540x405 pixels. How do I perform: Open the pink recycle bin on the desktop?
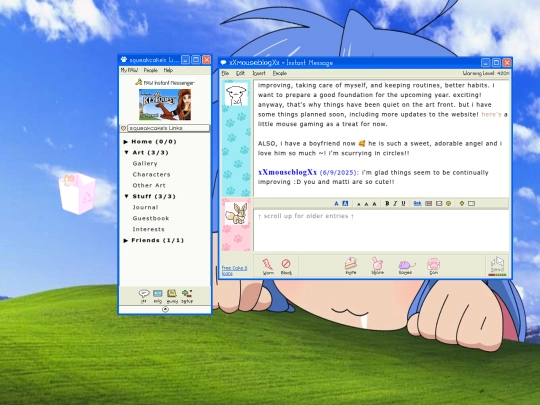[x=77, y=194]
